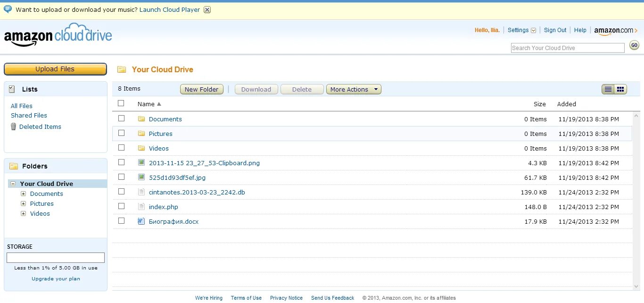Screen dimensions: 644x303
Task: Check the Videos folder row checkbox
Action: 121,148
